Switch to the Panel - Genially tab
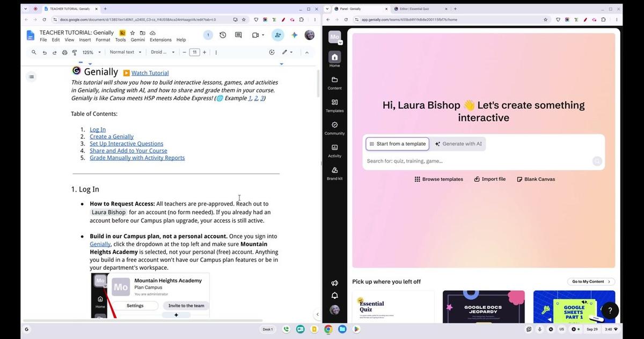Screen dimensions: 644x339 click(x=361, y=9)
